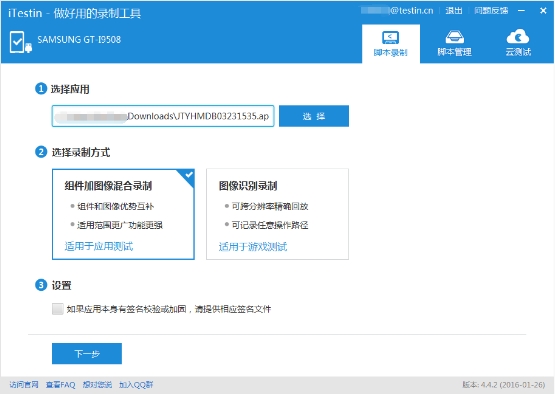Screen dimensions: 555x394
Task: Click the 脚本录制 monitor icon
Action: pyautogui.click(x=390, y=38)
